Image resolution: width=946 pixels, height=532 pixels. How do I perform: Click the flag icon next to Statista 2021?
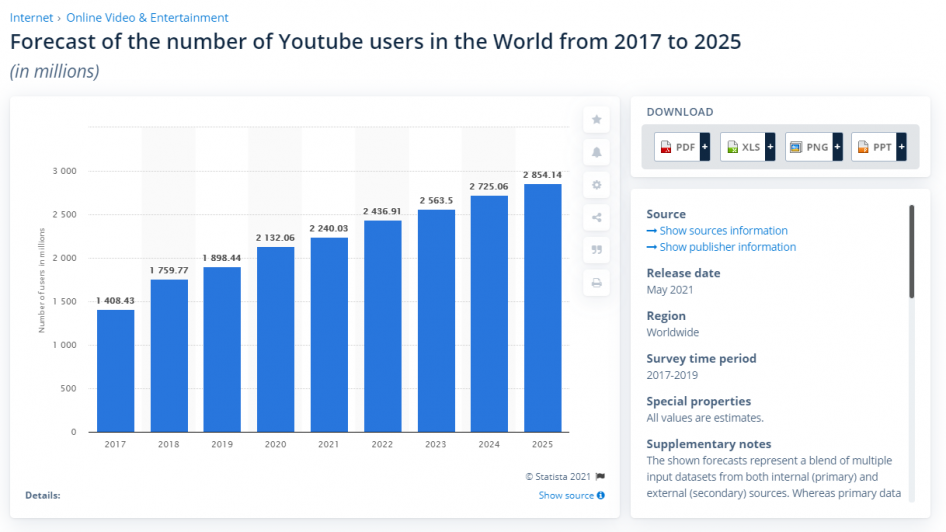tap(600, 477)
